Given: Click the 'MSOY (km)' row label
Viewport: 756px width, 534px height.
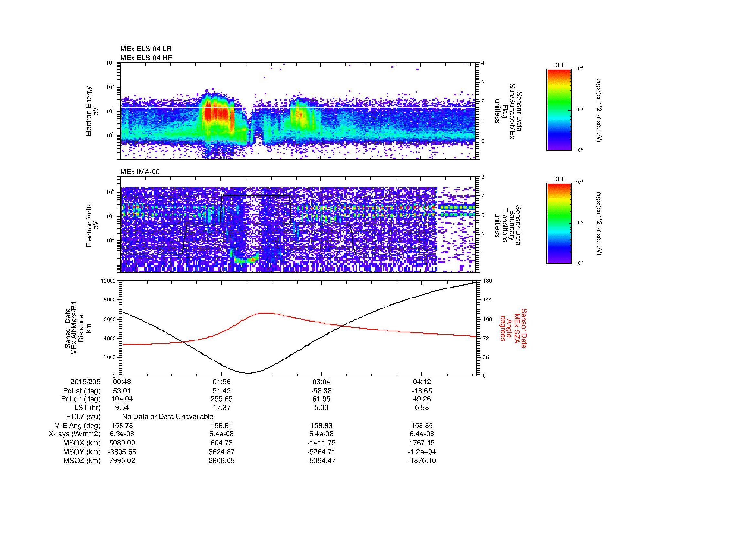Looking at the screenshot, I should coord(82,452).
